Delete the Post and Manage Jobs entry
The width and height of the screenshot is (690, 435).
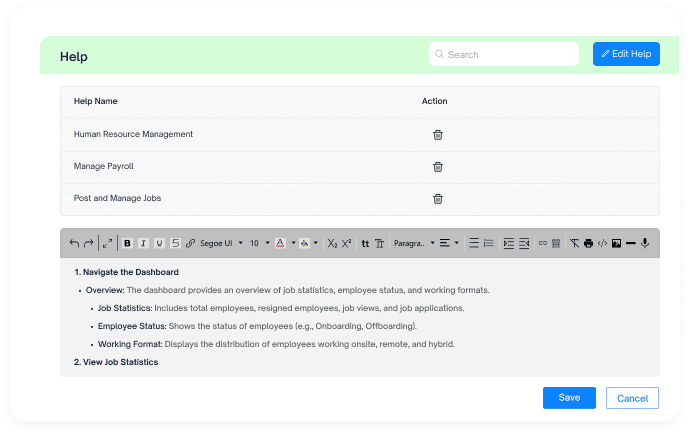pyautogui.click(x=437, y=199)
